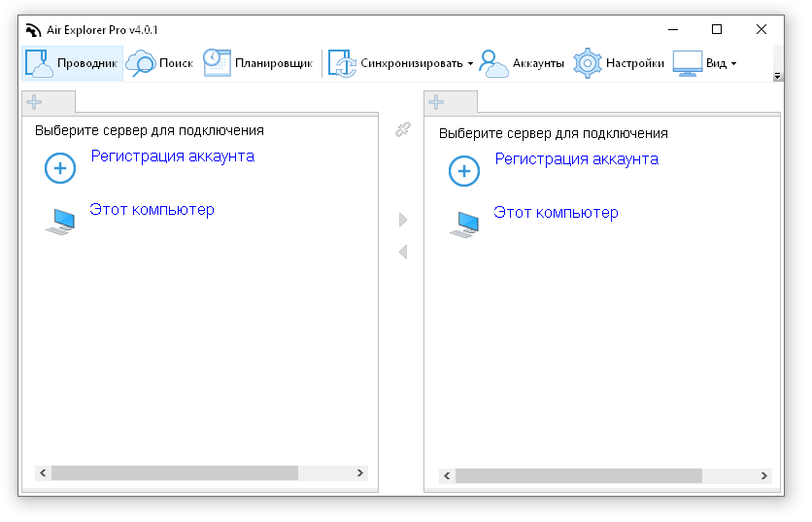Click right pane horizontal scrollbar thumb

click(x=579, y=476)
